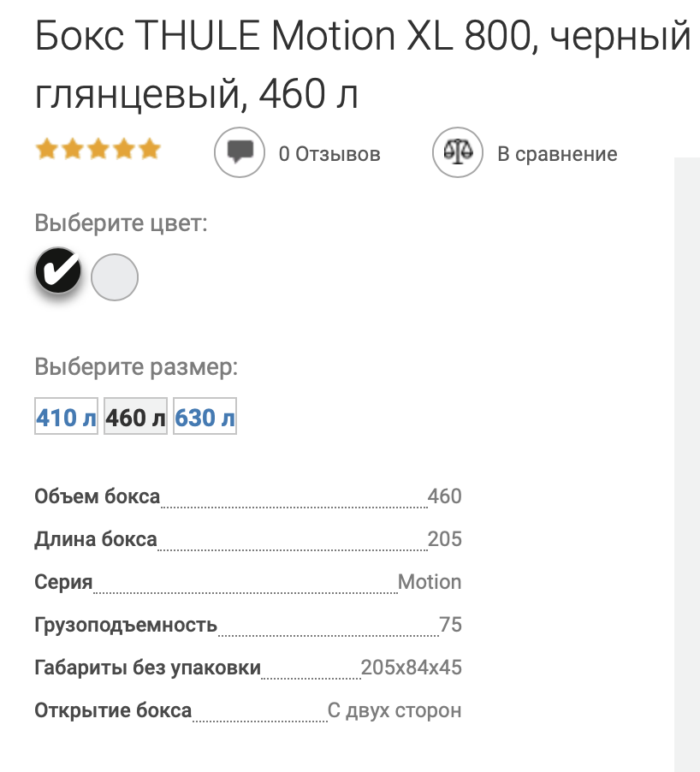Click the balance scales compare icon
The height and width of the screenshot is (772, 700).
pos(457,152)
